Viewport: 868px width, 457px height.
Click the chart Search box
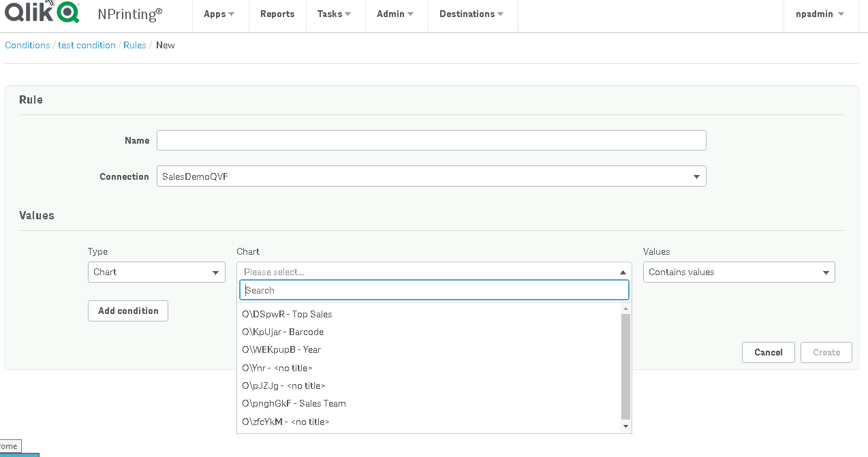point(434,290)
